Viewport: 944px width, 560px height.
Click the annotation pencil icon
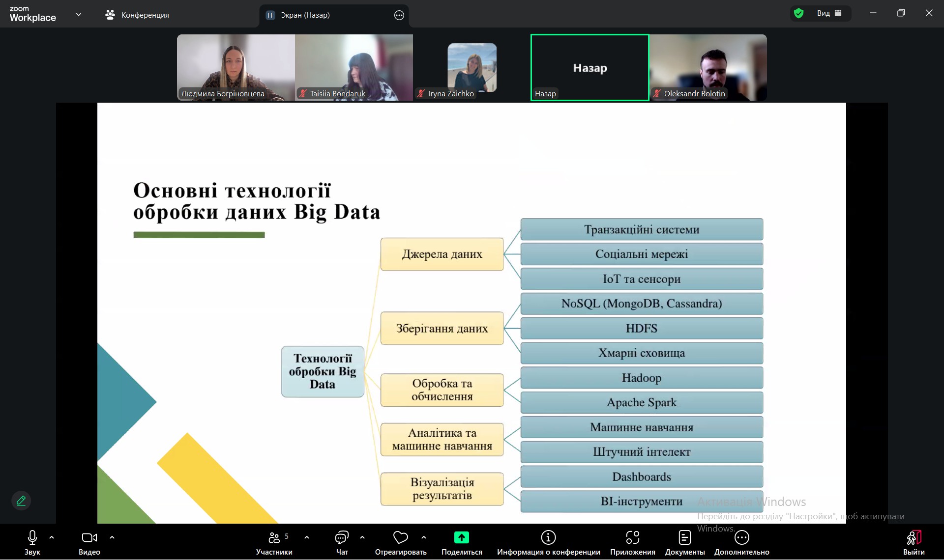(21, 501)
